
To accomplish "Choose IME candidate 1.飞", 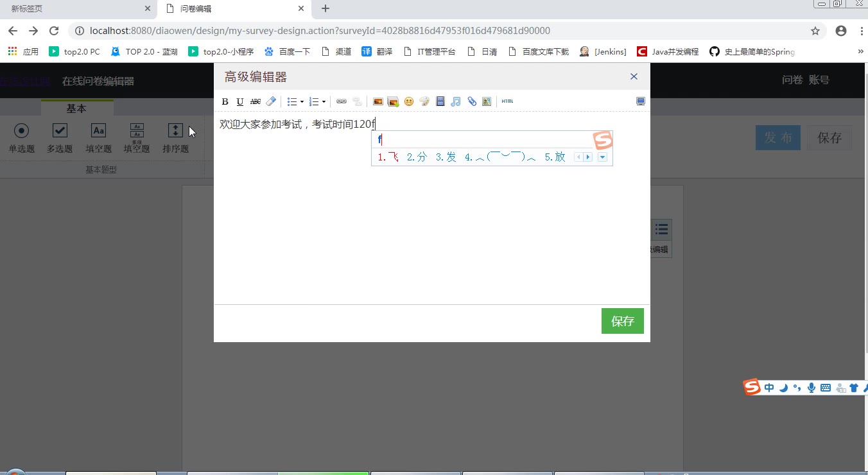I will tap(388, 157).
